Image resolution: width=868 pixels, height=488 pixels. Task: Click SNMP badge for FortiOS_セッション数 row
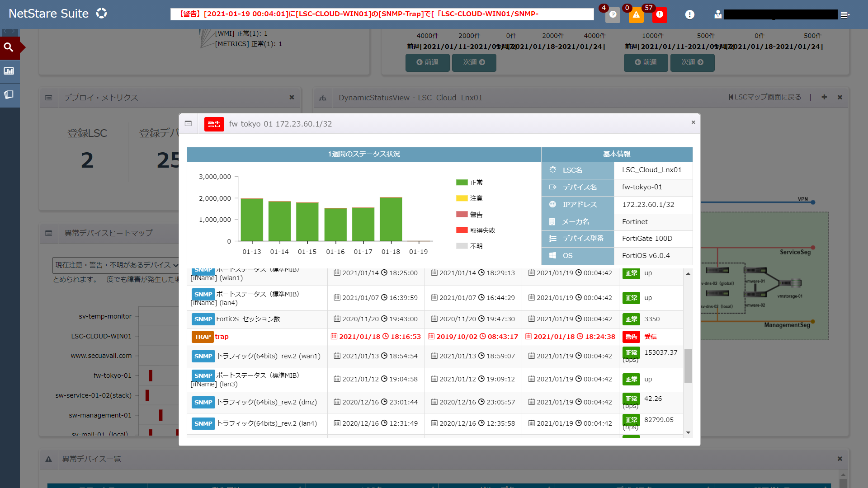point(203,319)
